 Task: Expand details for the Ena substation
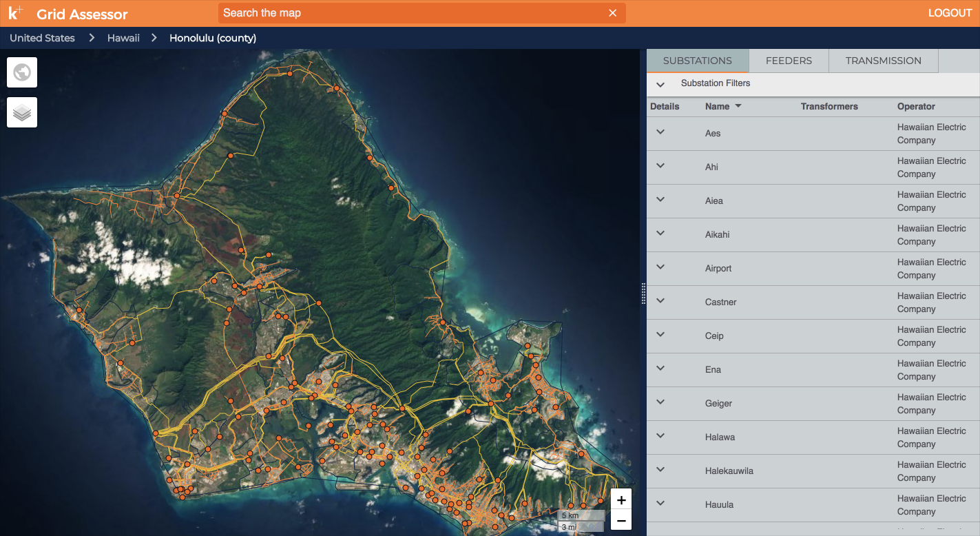[660, 369]
